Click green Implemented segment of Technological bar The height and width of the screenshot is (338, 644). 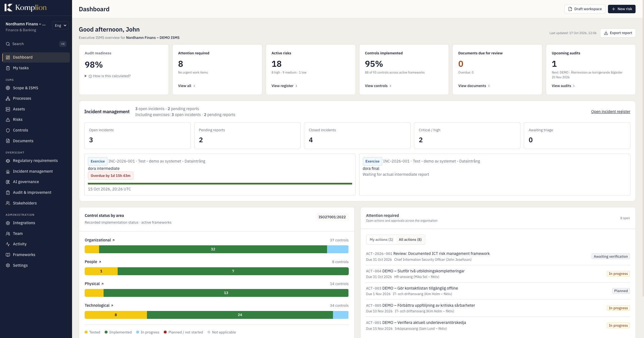[x=240, y=315]
